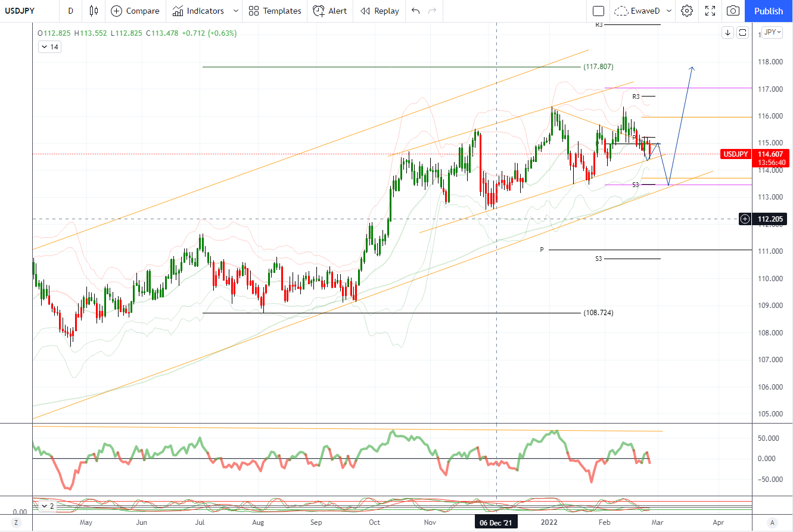Click the Z timezone button
The height and width of the screenshot is (532, 793).
(x=17, y=522)
